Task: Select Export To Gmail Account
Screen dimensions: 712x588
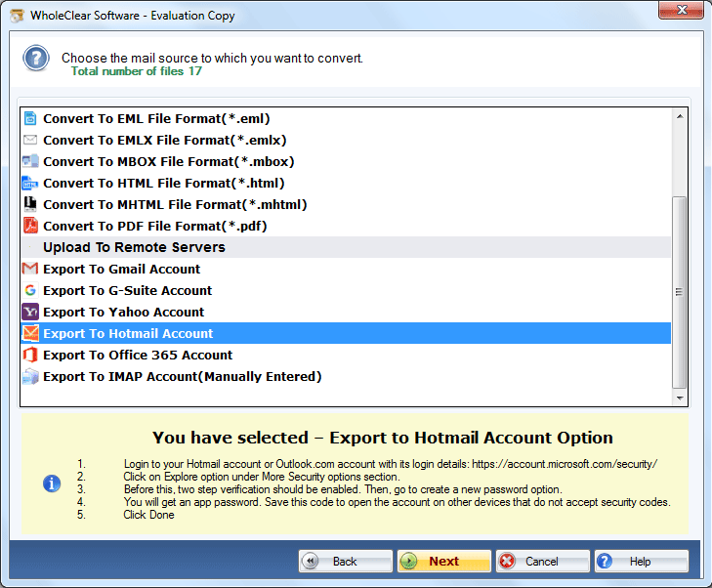Action: (346, 269)
